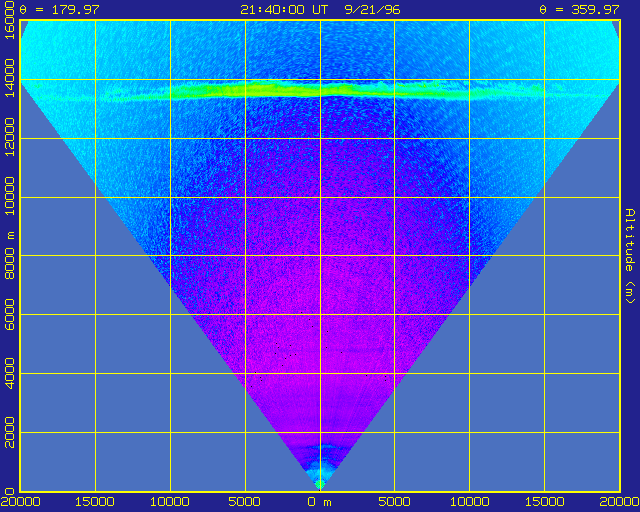Click the Altitude (m) axis title

[x=630, y=256]
